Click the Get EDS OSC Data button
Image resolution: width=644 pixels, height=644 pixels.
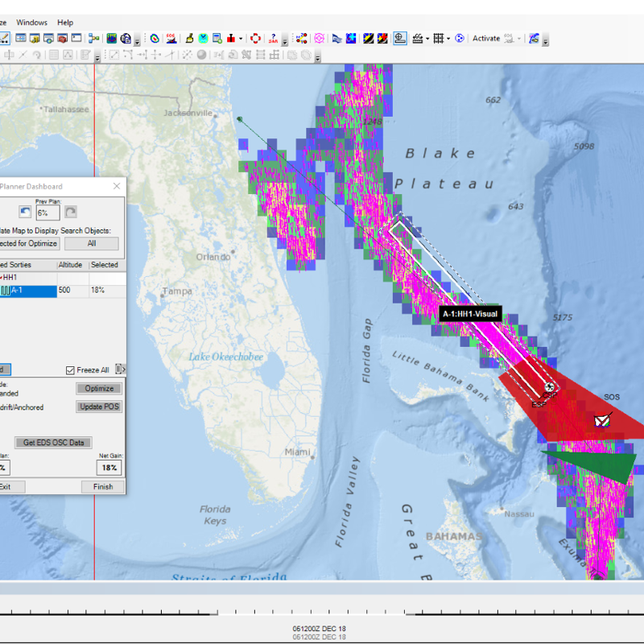point(53,443)
